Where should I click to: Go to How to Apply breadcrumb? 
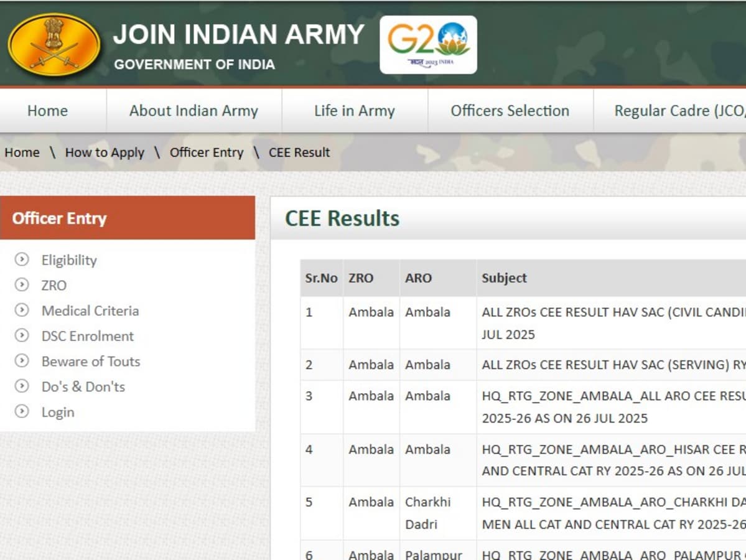(105, 152)
